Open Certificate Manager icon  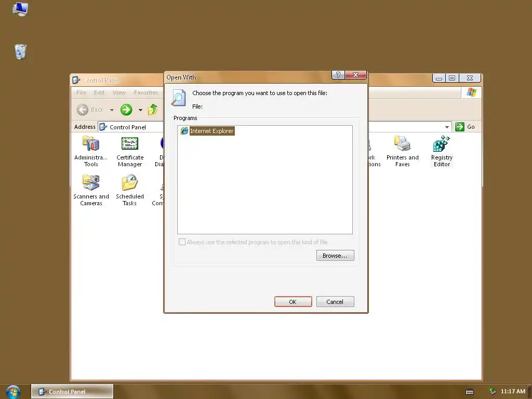point(129,151)
